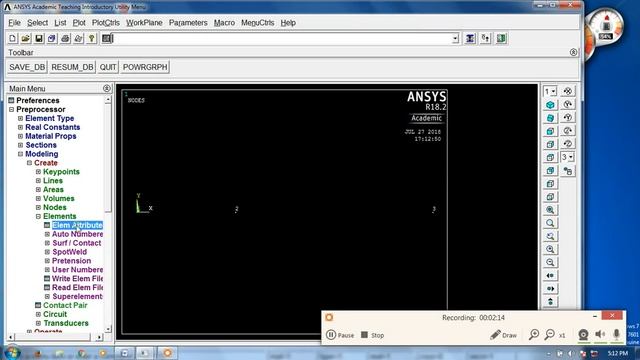Open the command input dropdown arrow
The width and height of the screenshot is (640, 360).
coord(455,39)
